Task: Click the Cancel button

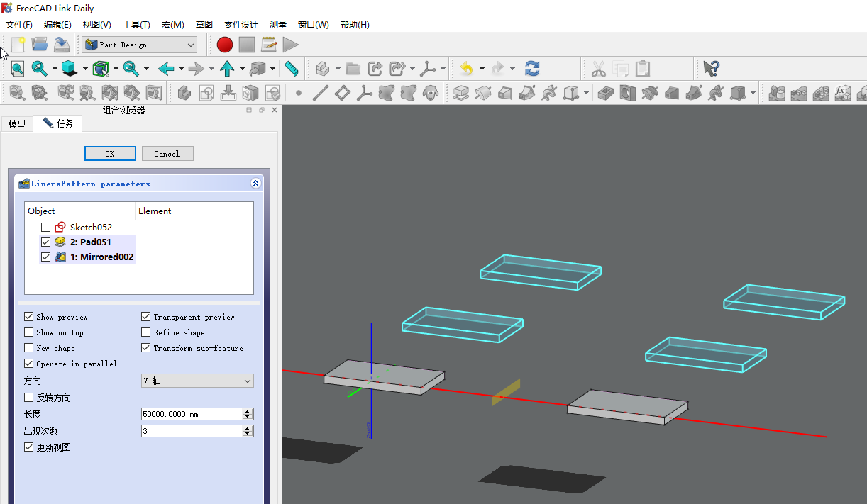Action: (x=167, y=154)
